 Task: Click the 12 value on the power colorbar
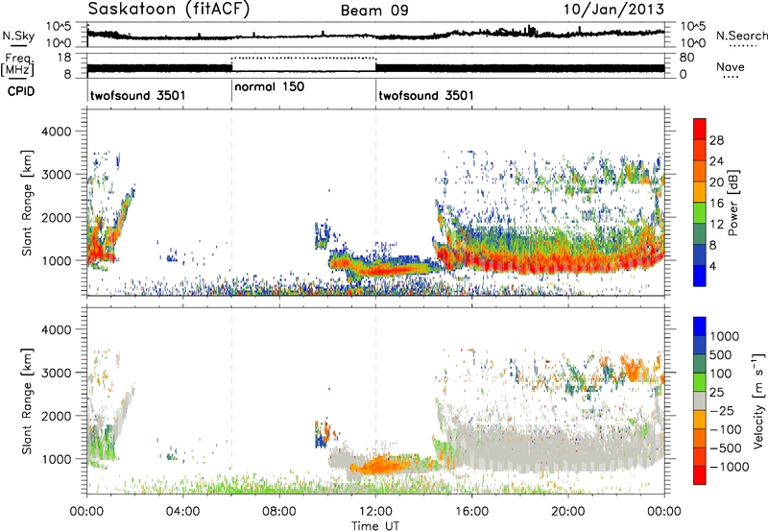pos(716,225)
